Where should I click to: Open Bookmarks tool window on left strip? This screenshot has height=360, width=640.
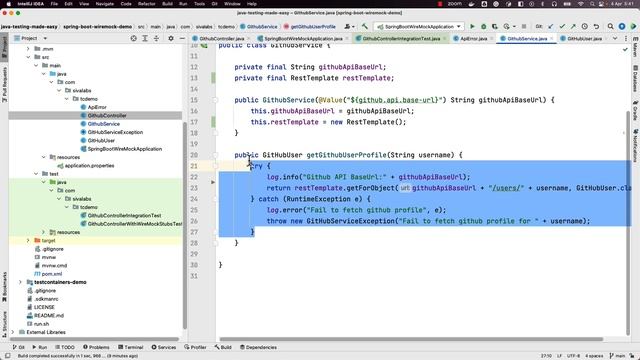(4, 287)
